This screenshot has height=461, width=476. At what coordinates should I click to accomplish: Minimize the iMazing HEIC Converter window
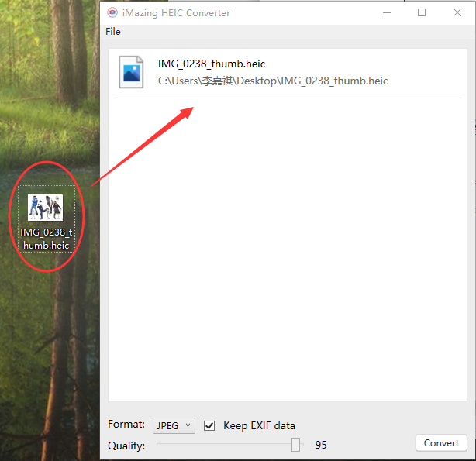click(387, 12)
